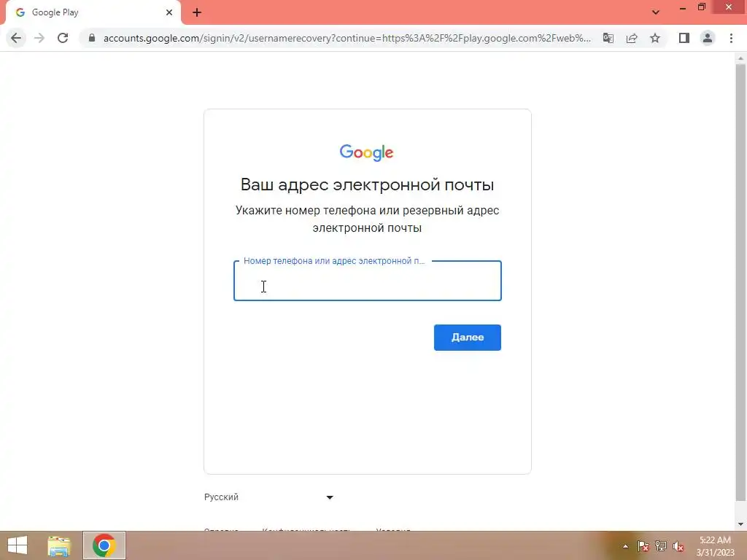Open the Русский language dropdown

pyautogui.click(x=268, y=497)
